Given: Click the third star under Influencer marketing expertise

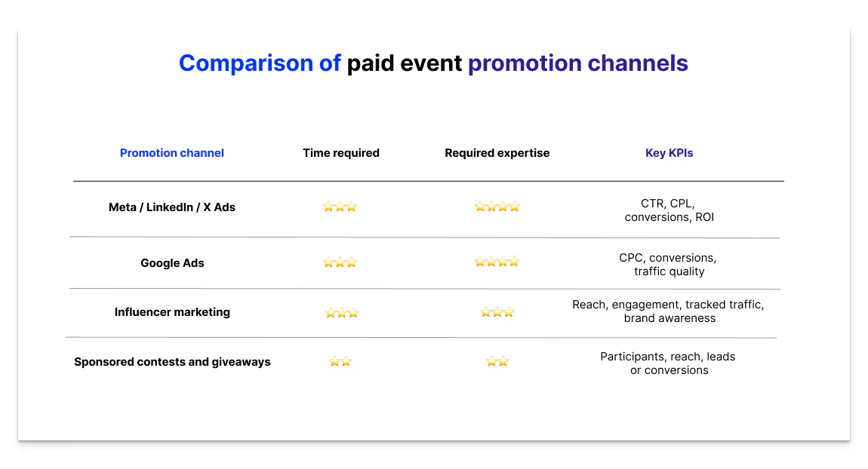Looking at the screenshot, I should pos(508,311).
